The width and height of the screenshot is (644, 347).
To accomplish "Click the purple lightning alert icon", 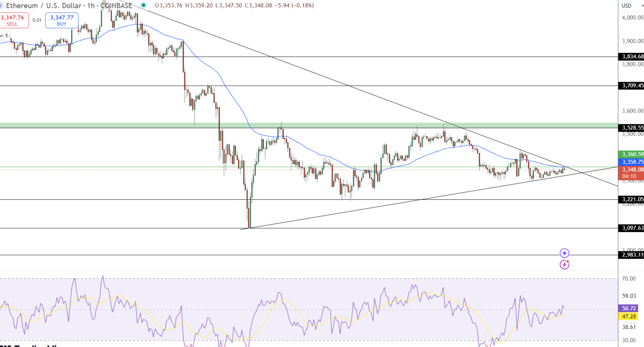I will pyautogui.click(x=565, y=264).
